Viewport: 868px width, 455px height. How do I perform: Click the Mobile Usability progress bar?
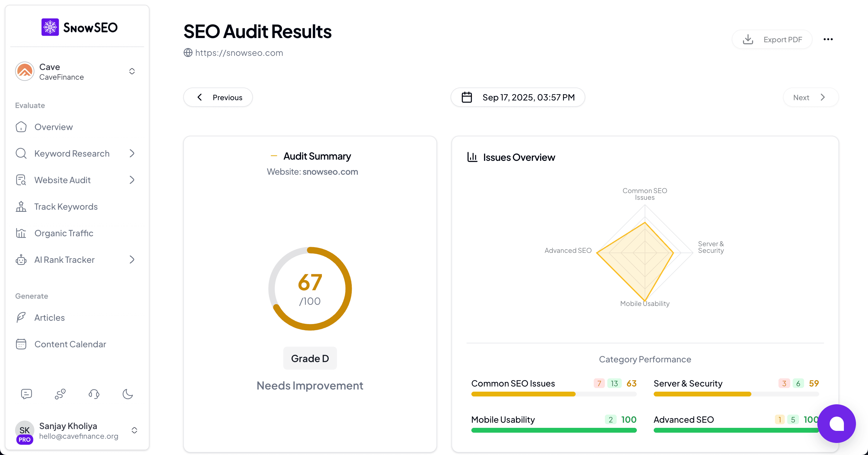(x=553, y=430)
